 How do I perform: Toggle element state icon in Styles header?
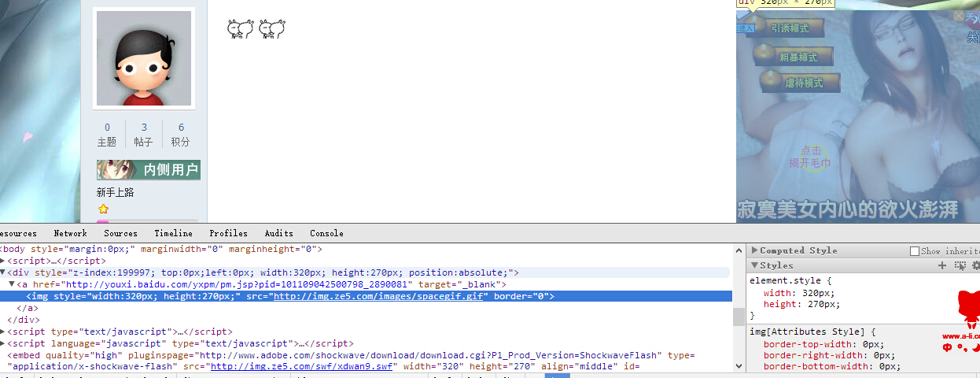(x=960, y=265)
